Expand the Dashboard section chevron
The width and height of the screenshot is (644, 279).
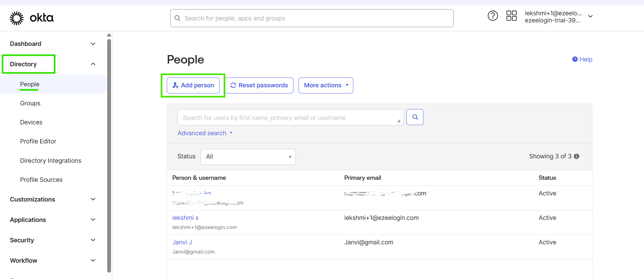coord(93,44)
